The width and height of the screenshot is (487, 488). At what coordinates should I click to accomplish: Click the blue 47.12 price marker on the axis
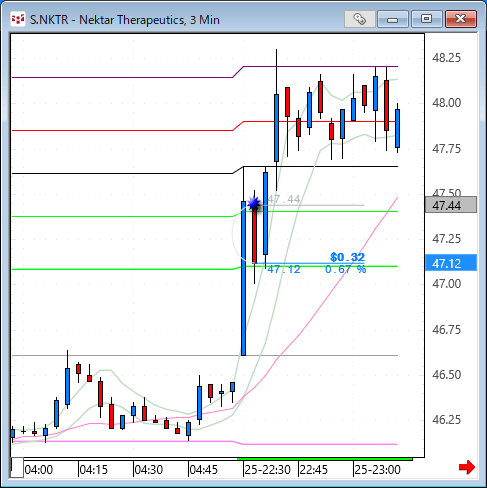pyautogui.click(x=451, y=263)
